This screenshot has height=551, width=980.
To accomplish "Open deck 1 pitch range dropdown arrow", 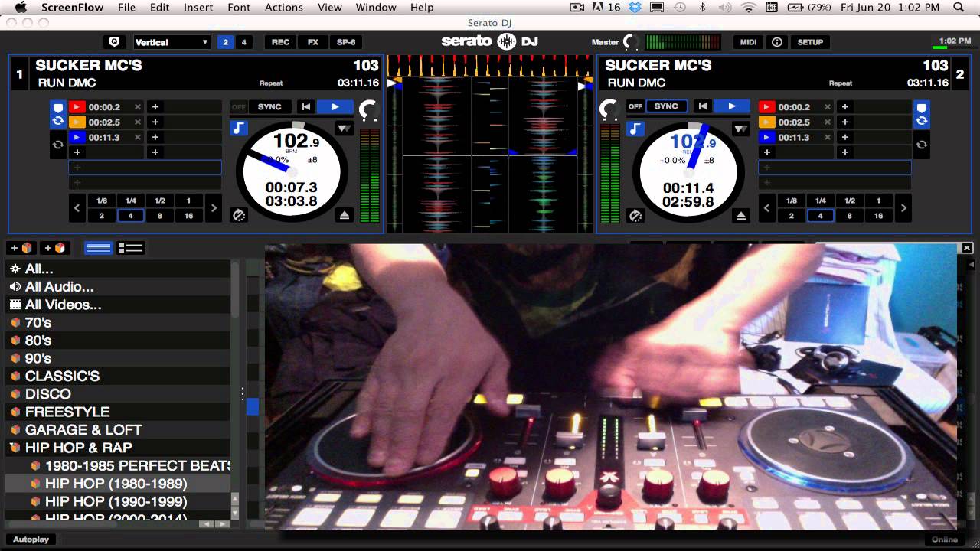I will 344,129.
